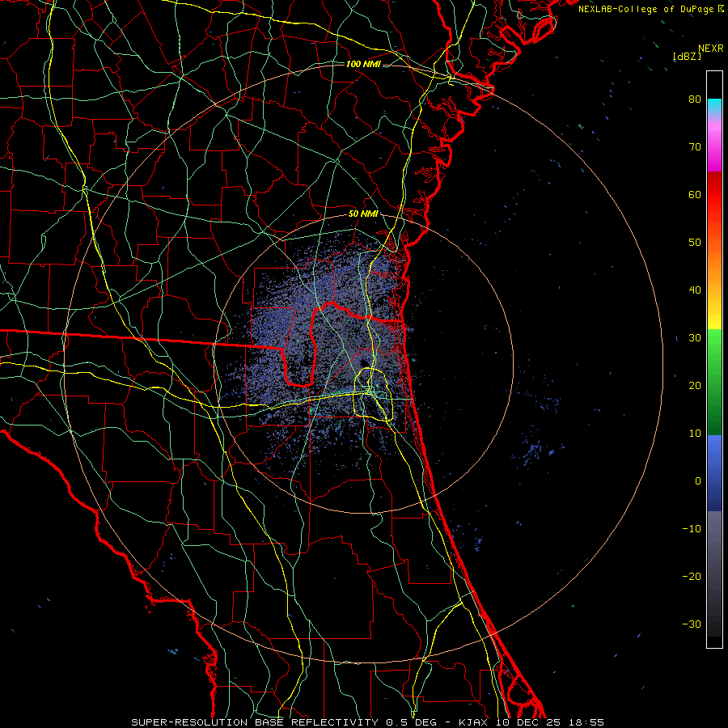The height and width of the screenshot is (728, 728).
Task: Click the green segment of the color bar
Action: pyautogui.click(x=714, y=382)
